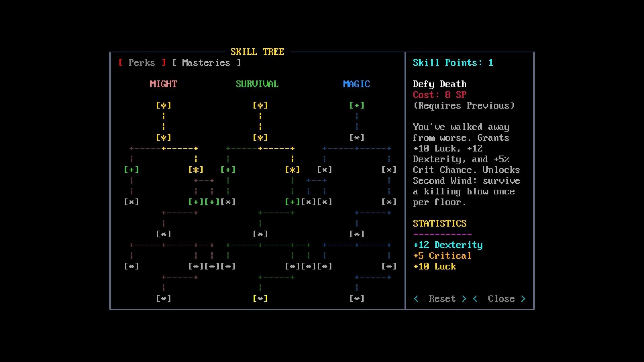Select gray node just below Magic's green [+]
The image size is (644, 362).
[357, 137]
